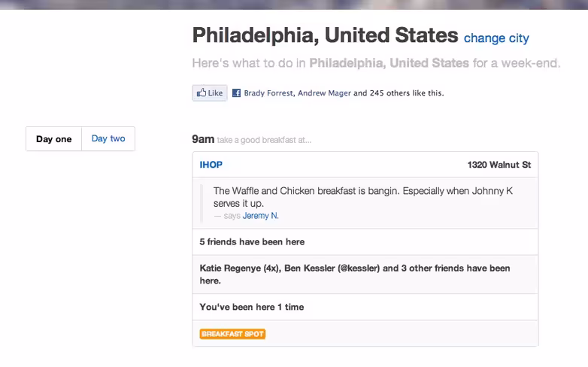Click the Like button label
This screenshot has width=588, height=367.
pos(215,93)
